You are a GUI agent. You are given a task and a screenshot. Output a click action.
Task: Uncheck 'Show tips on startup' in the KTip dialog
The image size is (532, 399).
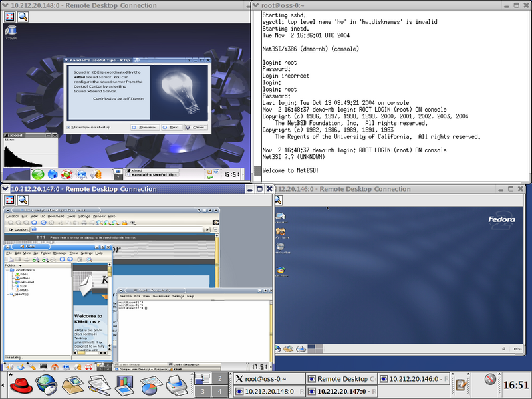click(69, 126)
